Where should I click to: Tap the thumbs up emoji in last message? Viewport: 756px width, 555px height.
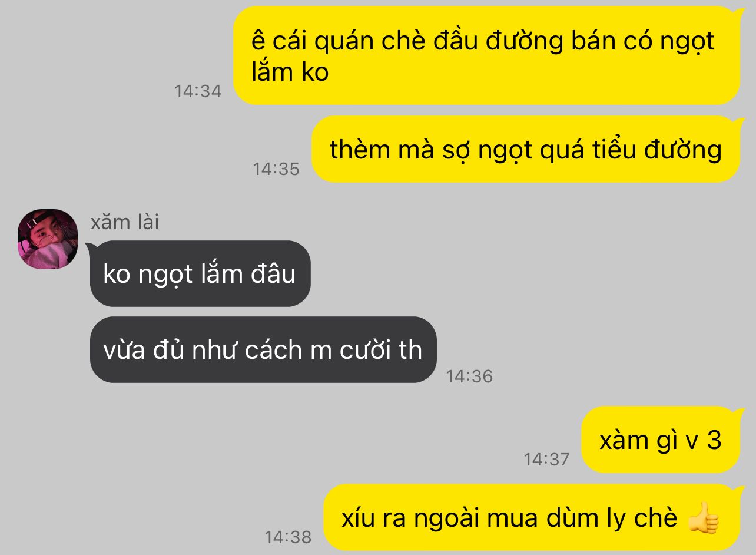click(x=703, y=518)
